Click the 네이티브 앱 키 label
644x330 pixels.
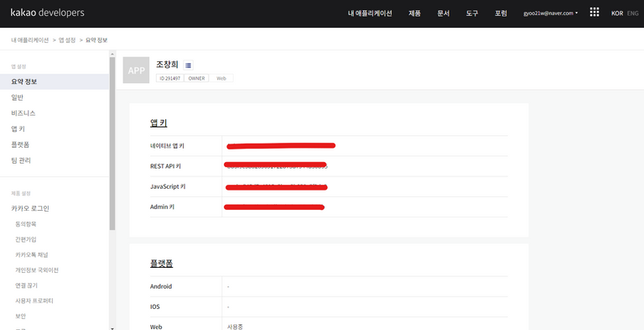[x=167, y=145]
